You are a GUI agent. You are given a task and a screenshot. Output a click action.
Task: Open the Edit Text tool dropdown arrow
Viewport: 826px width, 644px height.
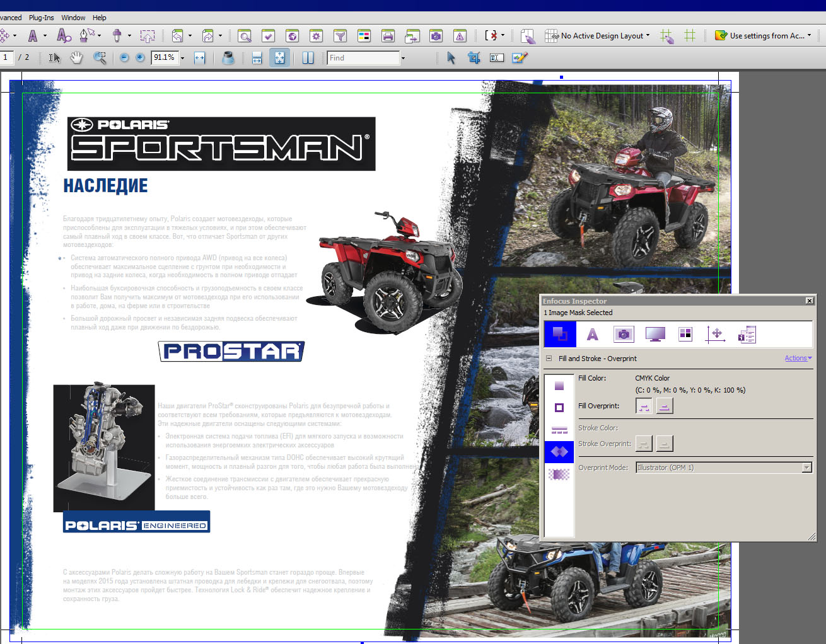pos(45,36)
